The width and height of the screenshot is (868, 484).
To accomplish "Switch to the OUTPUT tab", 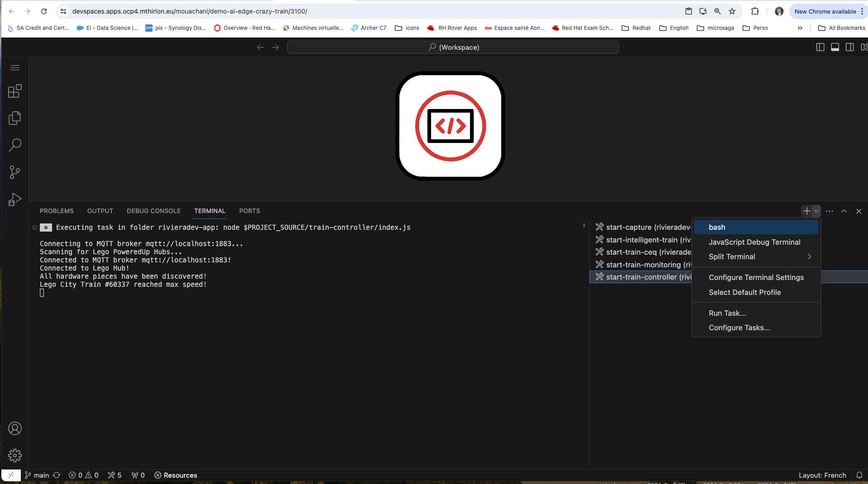I will (100, 211).
